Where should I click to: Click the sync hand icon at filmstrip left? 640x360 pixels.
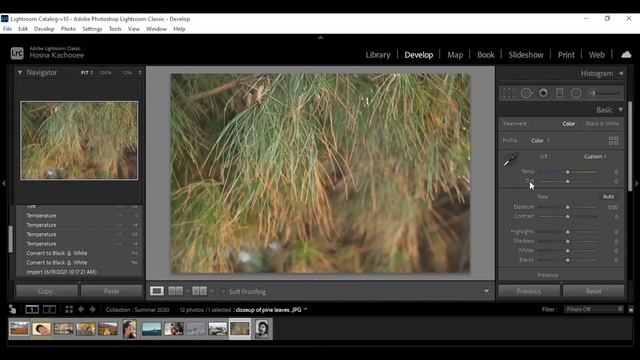(12, 309)
